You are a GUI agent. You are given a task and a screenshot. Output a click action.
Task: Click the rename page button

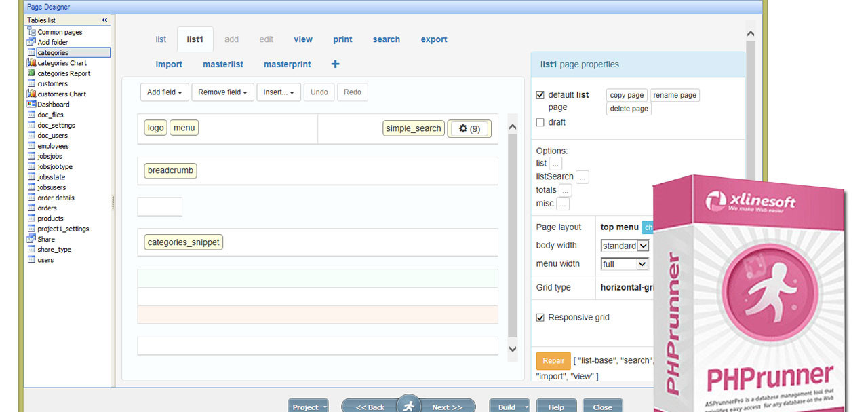[x=674, y=96]
